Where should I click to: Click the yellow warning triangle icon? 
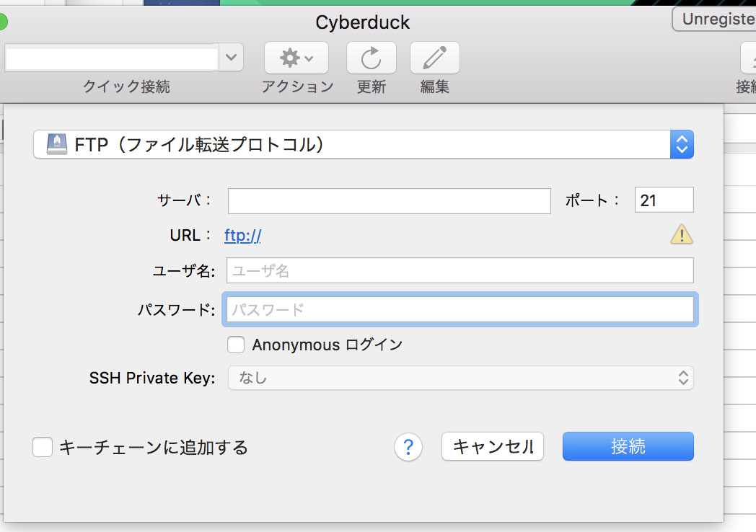point(681,235)
